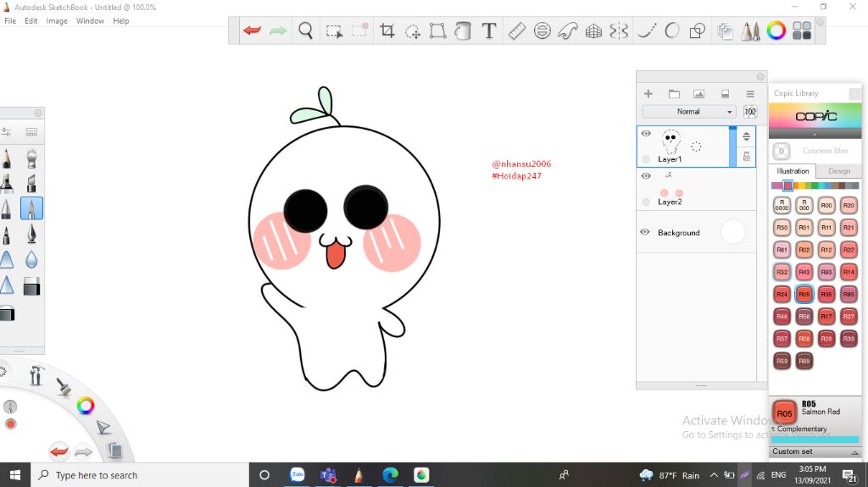Click the Windows search box

tap(140, 475)
